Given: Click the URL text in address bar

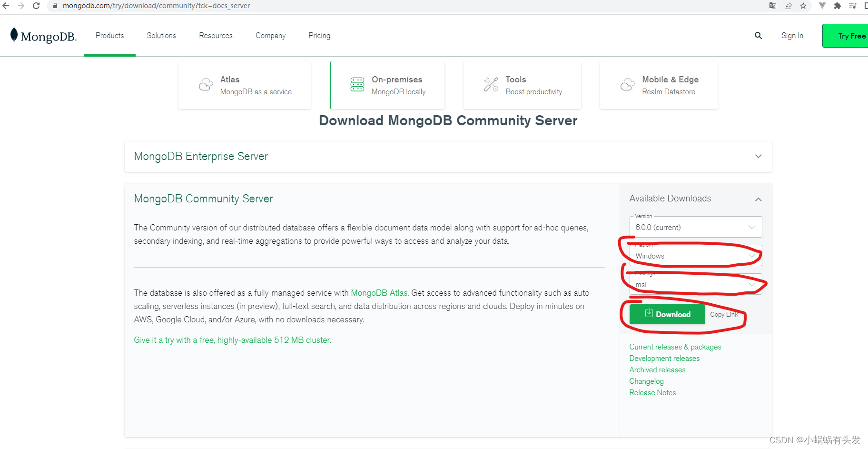Looking at the screenshot, I should [156, 6].
